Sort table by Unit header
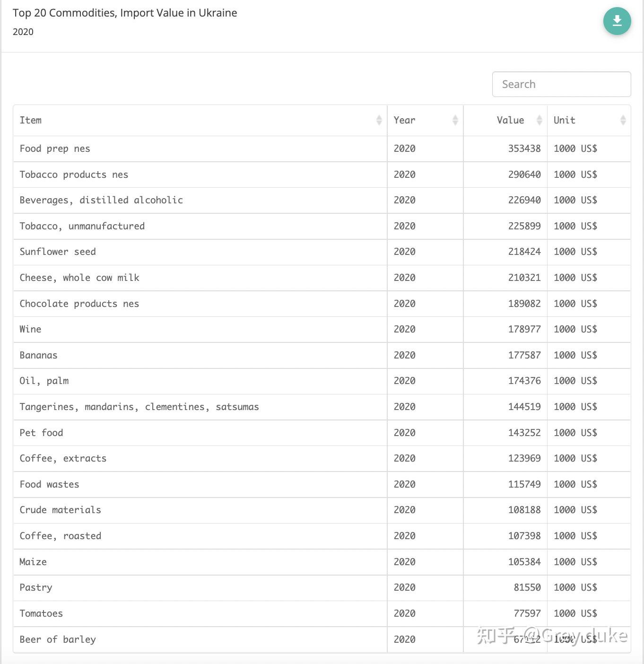644x664 pixels. [x=565, y=120]
